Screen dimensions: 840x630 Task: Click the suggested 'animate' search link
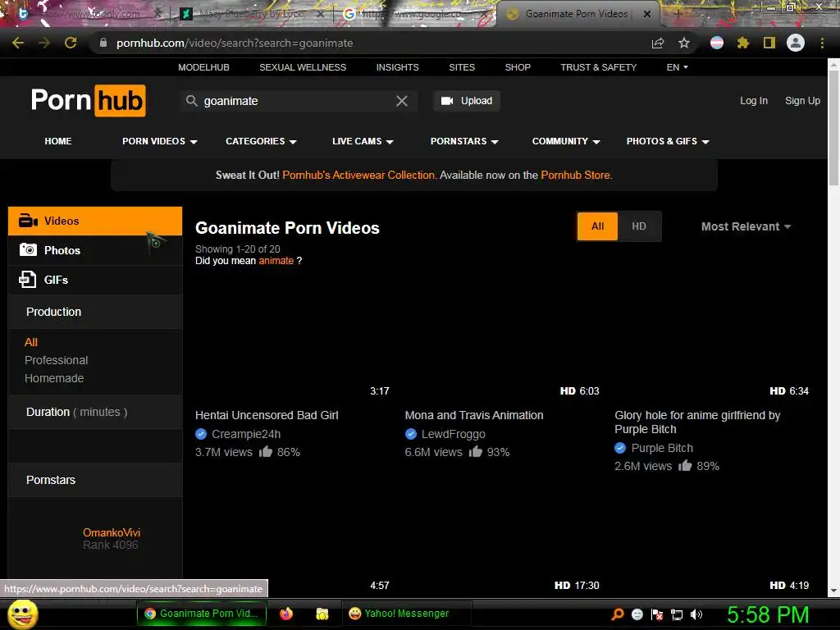(x=276, y=261)
